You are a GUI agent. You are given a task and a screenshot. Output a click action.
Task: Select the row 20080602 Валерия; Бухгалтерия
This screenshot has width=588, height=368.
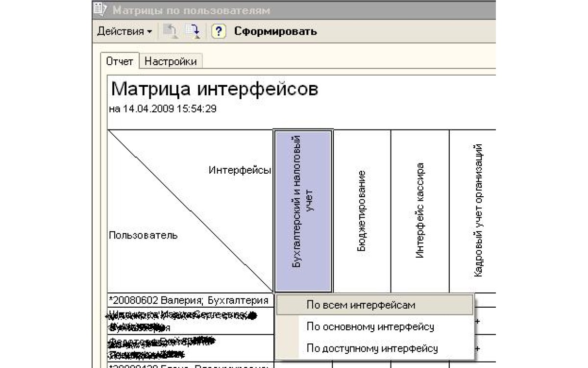(189, 300)
